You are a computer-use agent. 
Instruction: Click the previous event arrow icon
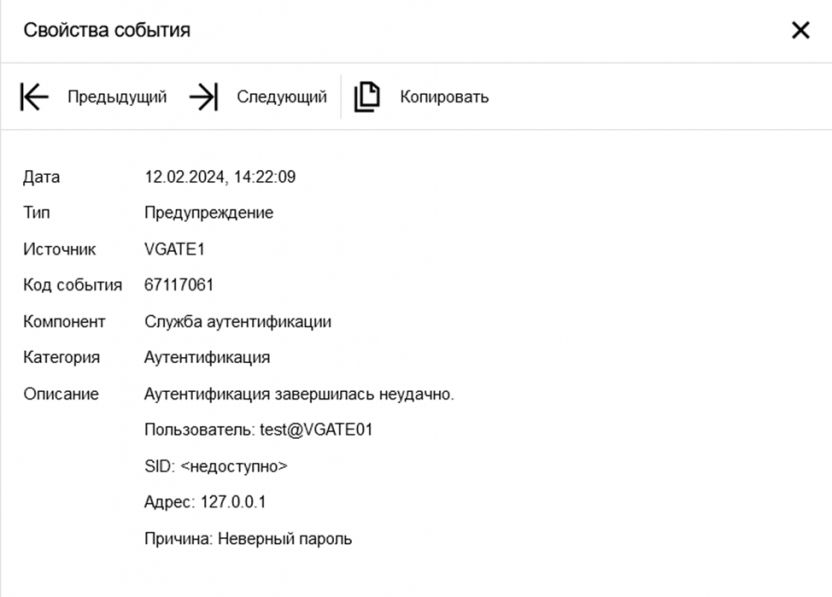pos(34,97)
